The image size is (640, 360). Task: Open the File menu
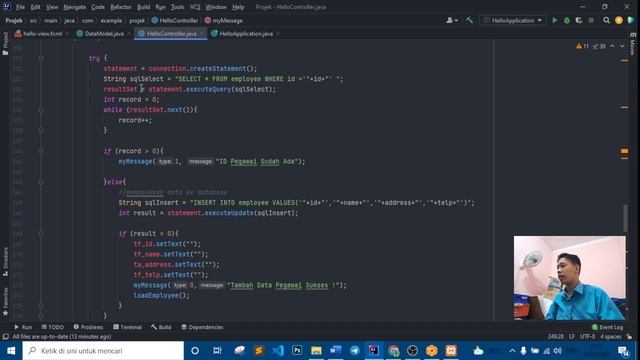[x=20, y=7]
